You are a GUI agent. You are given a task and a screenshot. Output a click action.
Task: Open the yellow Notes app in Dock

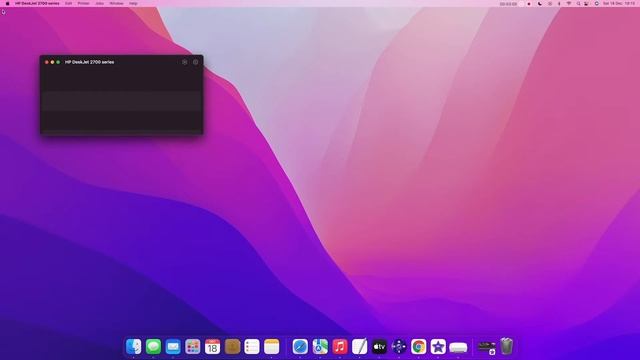(x=271, y=347)
